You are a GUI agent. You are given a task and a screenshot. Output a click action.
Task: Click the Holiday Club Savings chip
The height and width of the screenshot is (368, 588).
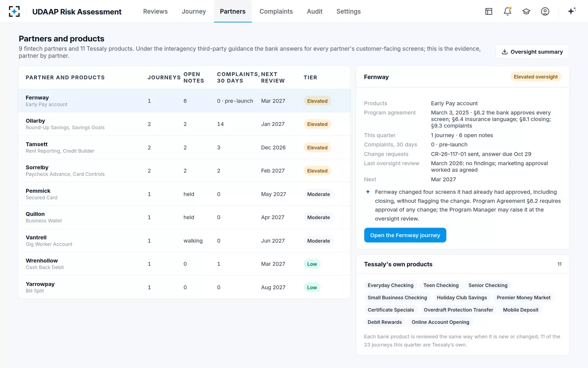click(462, 298)
